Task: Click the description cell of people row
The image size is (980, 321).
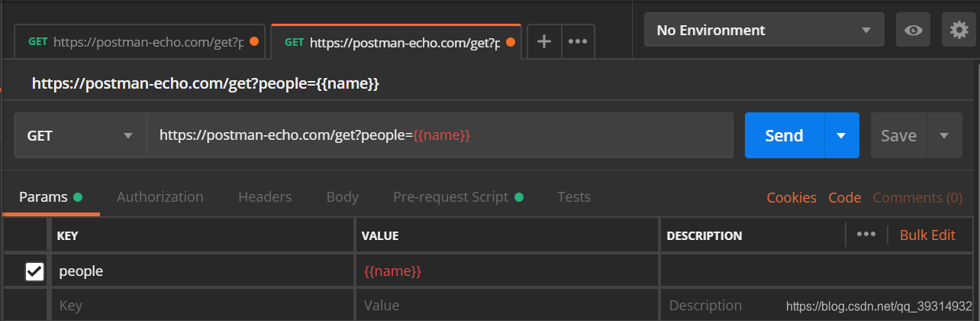Action: tap(818, 271)
